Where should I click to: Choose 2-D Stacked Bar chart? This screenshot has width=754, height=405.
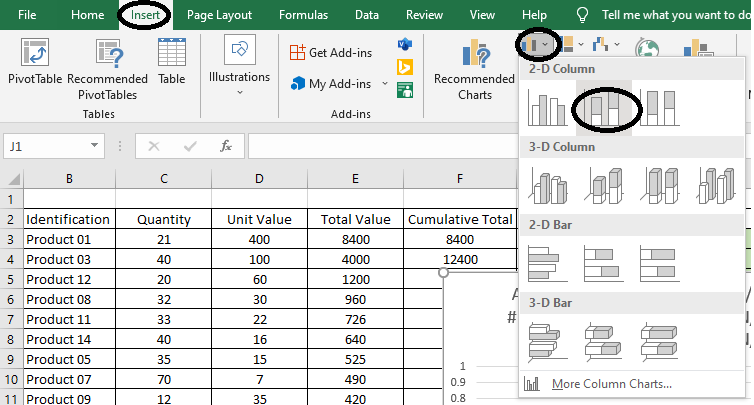(604, 263)
